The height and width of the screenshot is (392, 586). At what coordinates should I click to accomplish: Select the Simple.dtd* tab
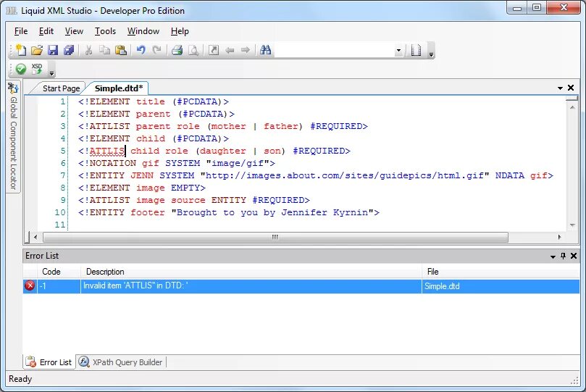(119, 88)
